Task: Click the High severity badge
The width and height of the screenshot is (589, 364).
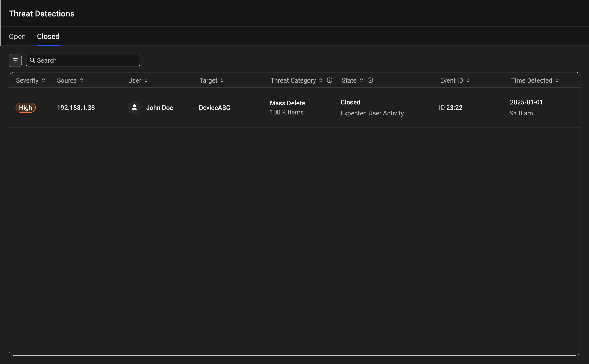Action: pyautogui.click(x=25, y=108)
